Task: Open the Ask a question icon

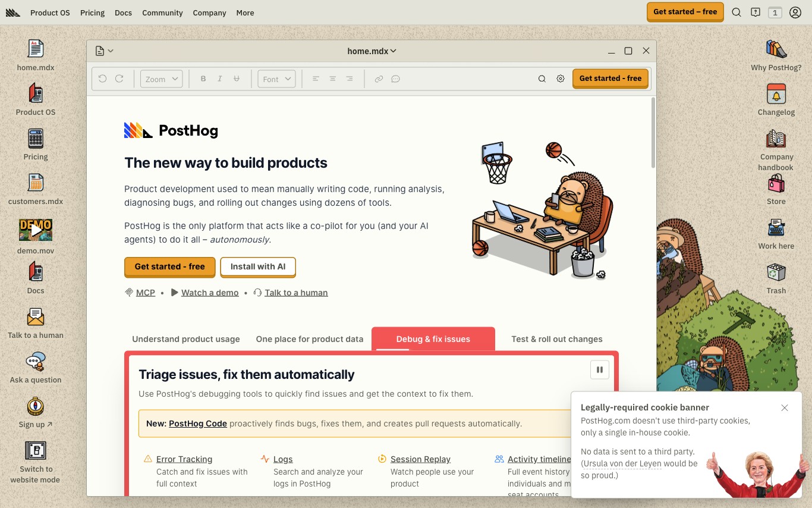Action: (36, 361)
